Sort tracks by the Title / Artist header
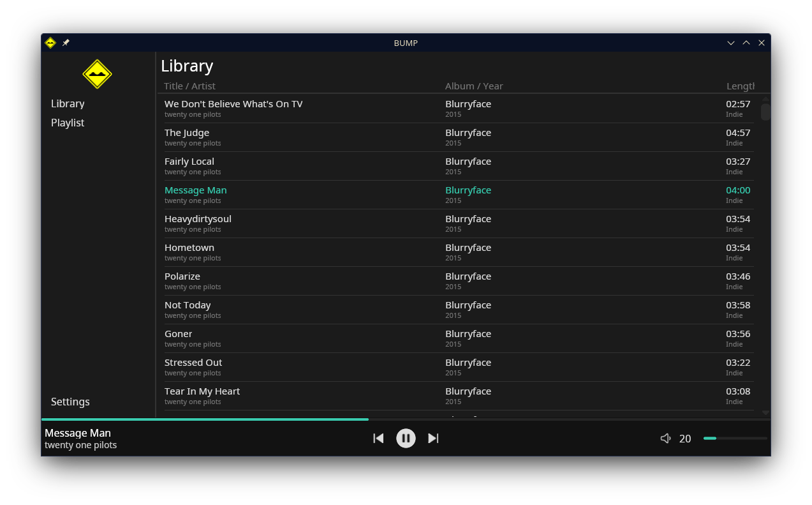The height and width of the screenshot is (505, 812). 189,86
